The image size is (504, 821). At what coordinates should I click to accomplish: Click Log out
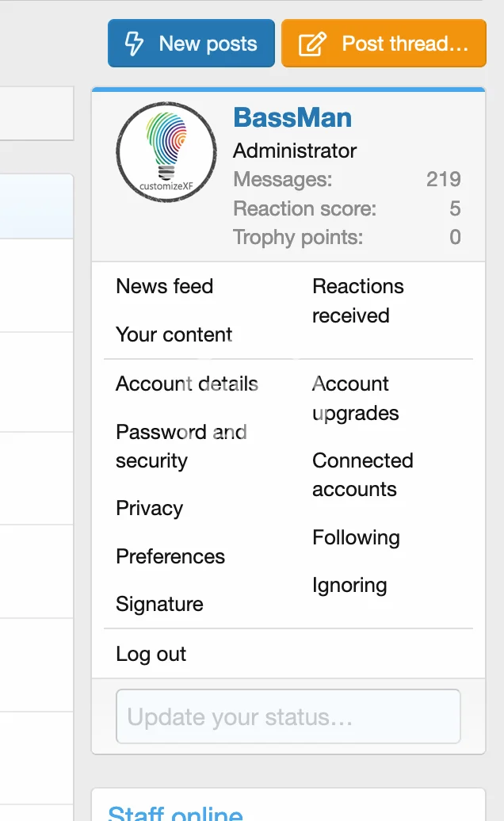pyautogui.click(x=151, y=654)
